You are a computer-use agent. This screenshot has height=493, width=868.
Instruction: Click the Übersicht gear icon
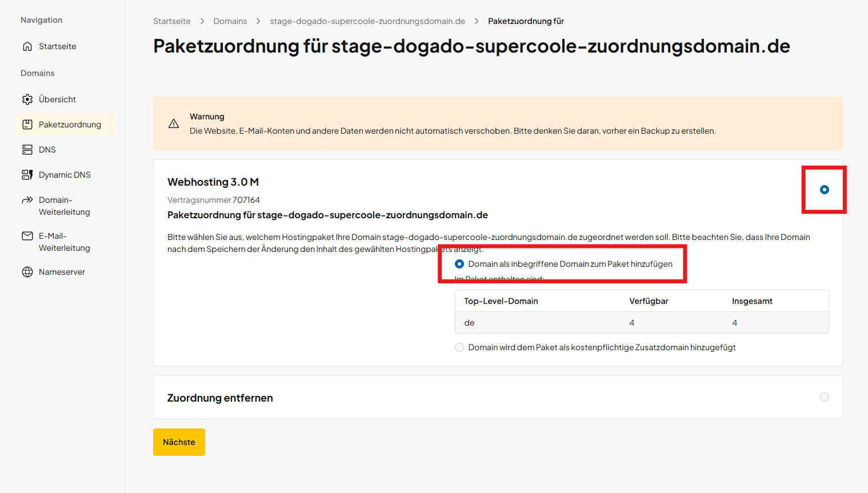[27, 99]
